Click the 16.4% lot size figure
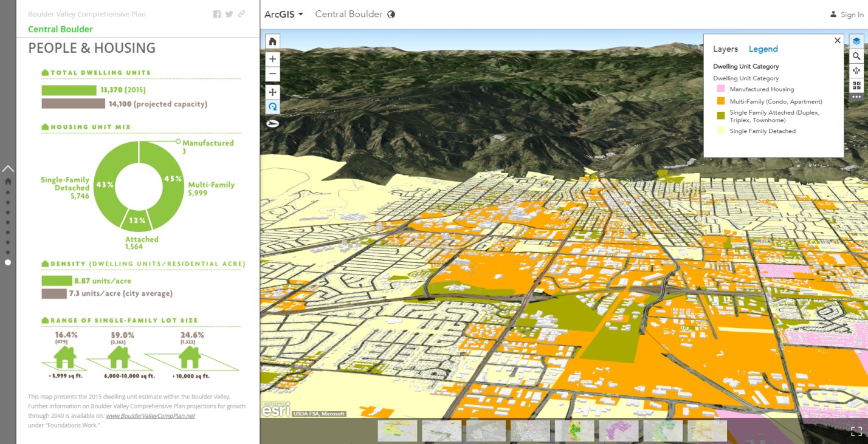Screen dimensions: 868x444 66,335
